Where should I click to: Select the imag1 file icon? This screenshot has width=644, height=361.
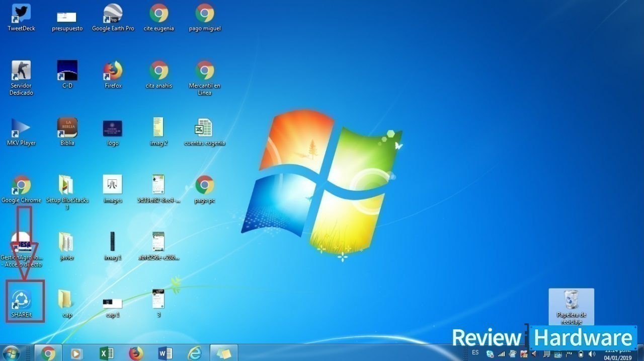[113, 246]
